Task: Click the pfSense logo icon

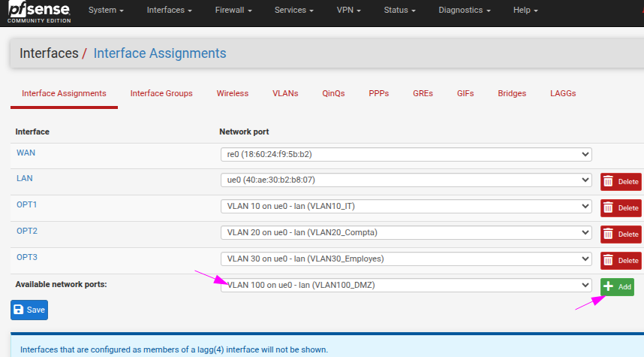Action: point(39,12)
